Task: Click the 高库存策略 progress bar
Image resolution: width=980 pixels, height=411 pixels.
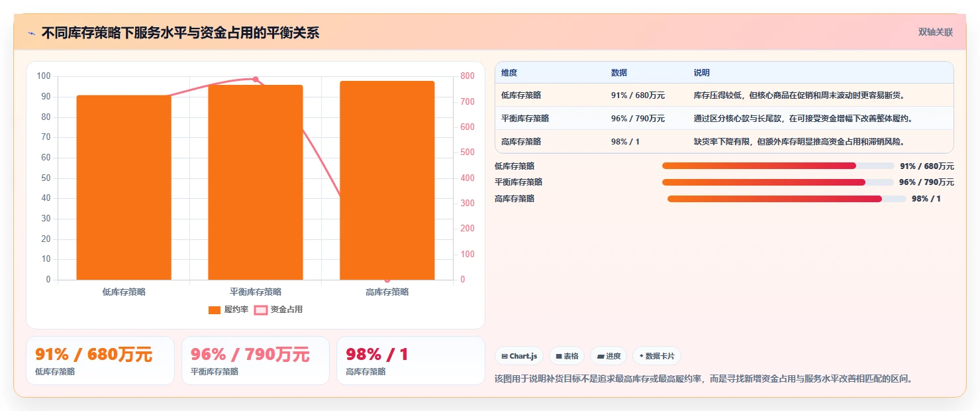Action: click(x=787, y=198)
